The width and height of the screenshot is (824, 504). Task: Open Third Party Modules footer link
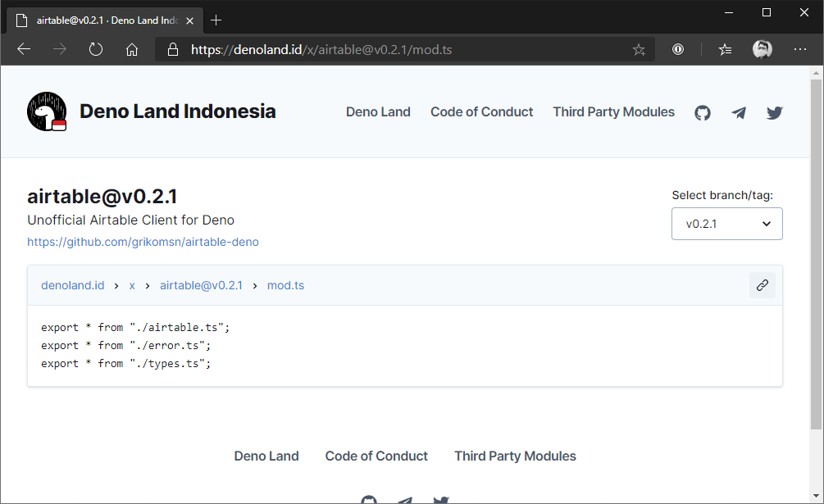point(515,456)
